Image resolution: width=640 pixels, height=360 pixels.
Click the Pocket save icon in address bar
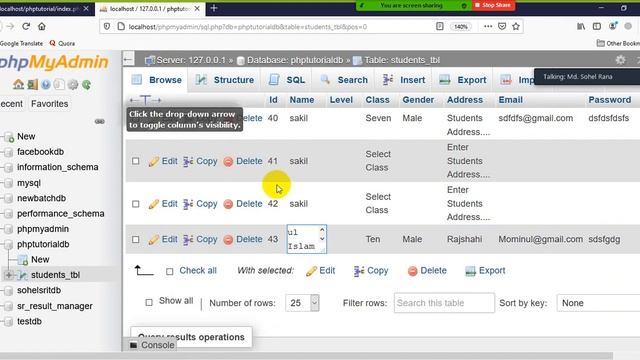click(502, 27)
